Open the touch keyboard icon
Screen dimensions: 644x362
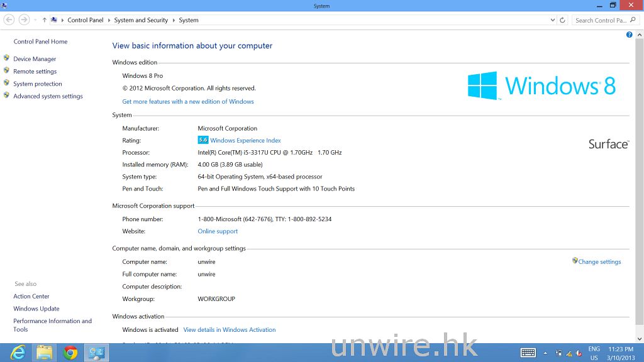528,353
